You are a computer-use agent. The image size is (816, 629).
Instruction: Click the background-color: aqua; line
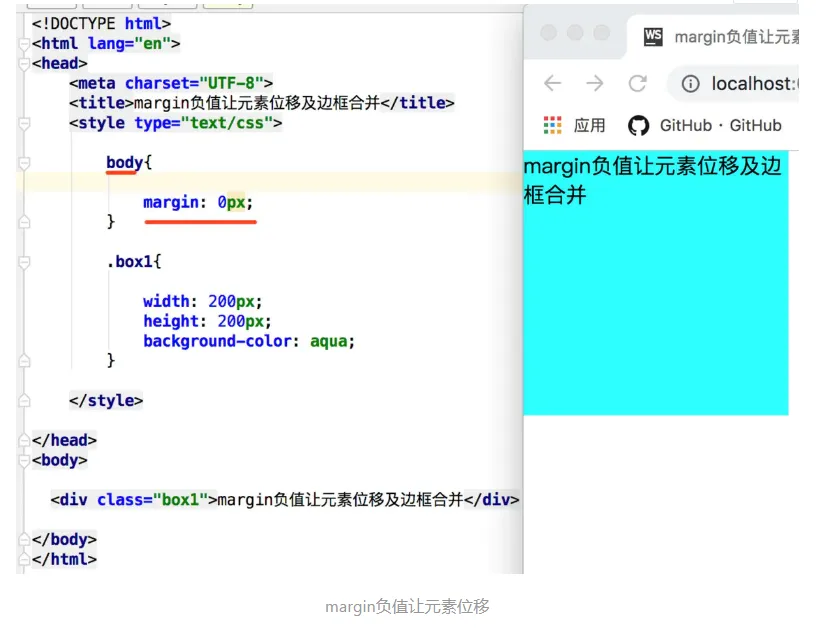click(249, 341)
